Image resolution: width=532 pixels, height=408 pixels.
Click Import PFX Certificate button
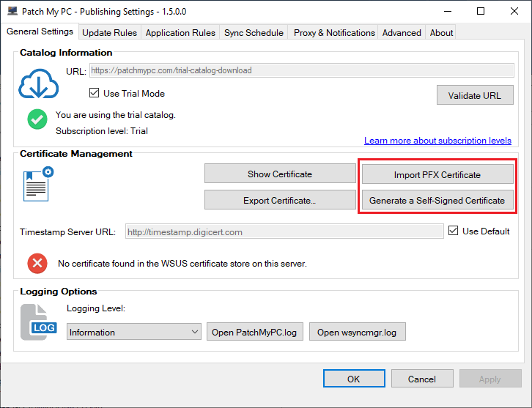pos(437,174)
